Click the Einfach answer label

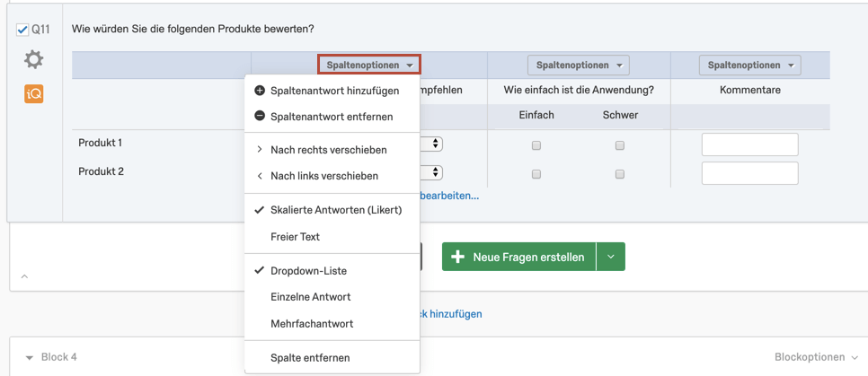click(536, 115)
